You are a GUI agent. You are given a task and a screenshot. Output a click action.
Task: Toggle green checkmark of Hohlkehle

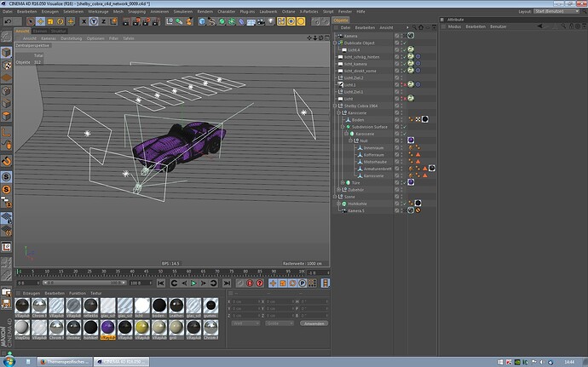[x=405, y=204]
